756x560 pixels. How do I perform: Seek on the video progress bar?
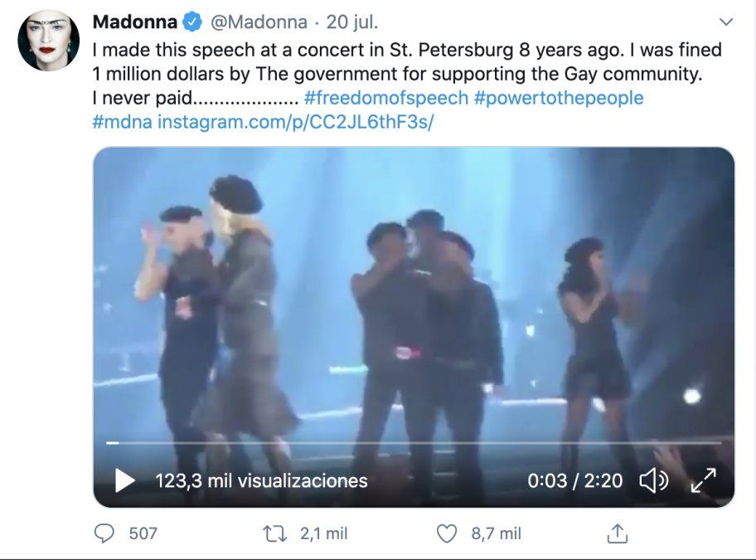click(x=414, y=443)
